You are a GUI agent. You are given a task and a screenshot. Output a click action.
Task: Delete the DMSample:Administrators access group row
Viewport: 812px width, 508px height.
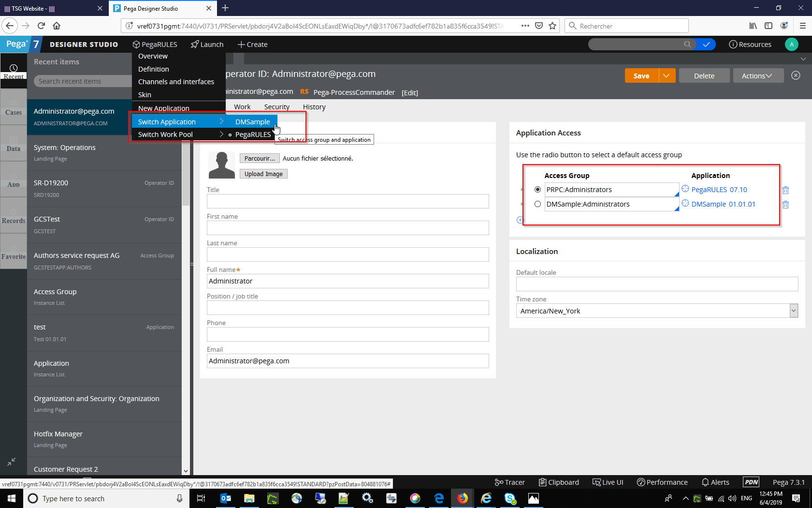tap(785, 205)
